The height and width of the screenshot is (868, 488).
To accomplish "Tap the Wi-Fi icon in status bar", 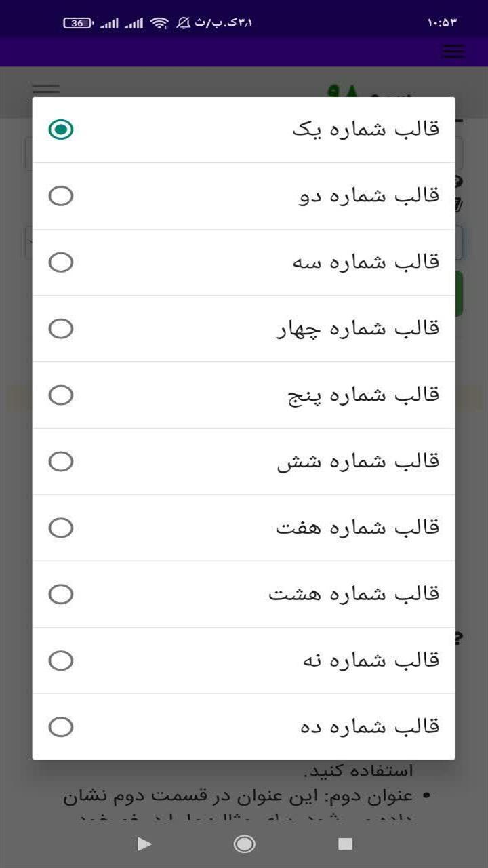I will (159, 23).
